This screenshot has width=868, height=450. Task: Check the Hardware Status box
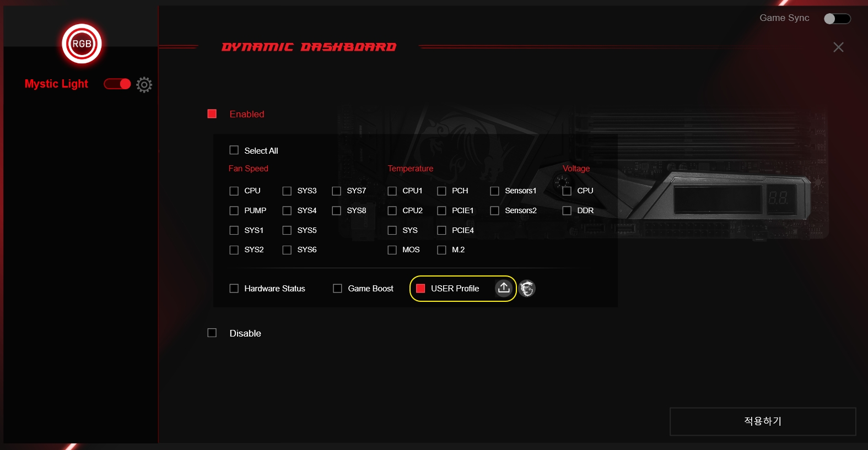coord(234,288)
